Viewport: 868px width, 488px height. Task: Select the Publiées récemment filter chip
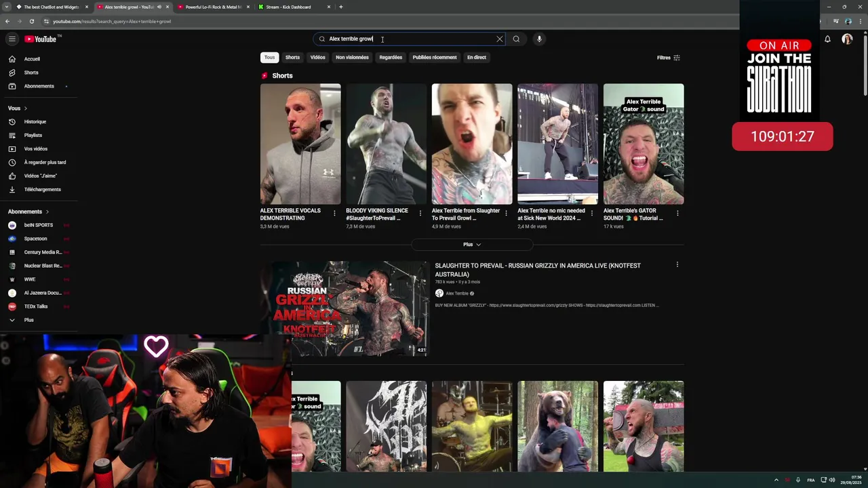click(x=435, y=58)
